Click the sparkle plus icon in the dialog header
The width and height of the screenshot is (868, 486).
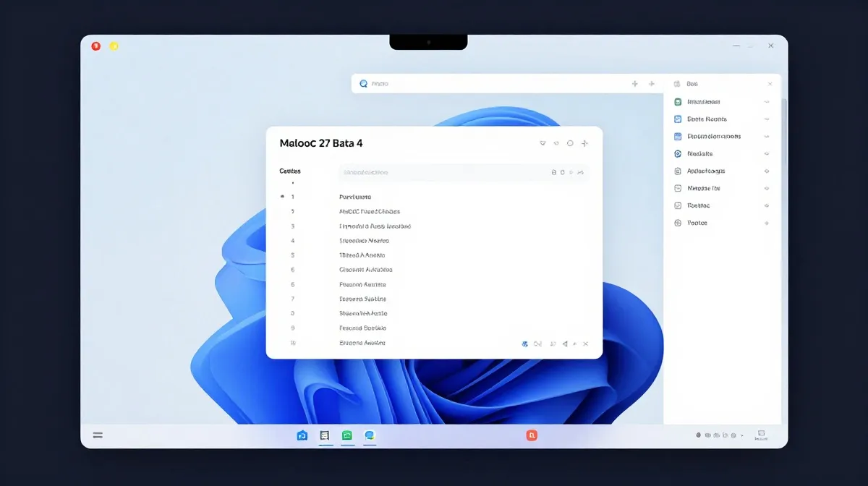(584, 143)
